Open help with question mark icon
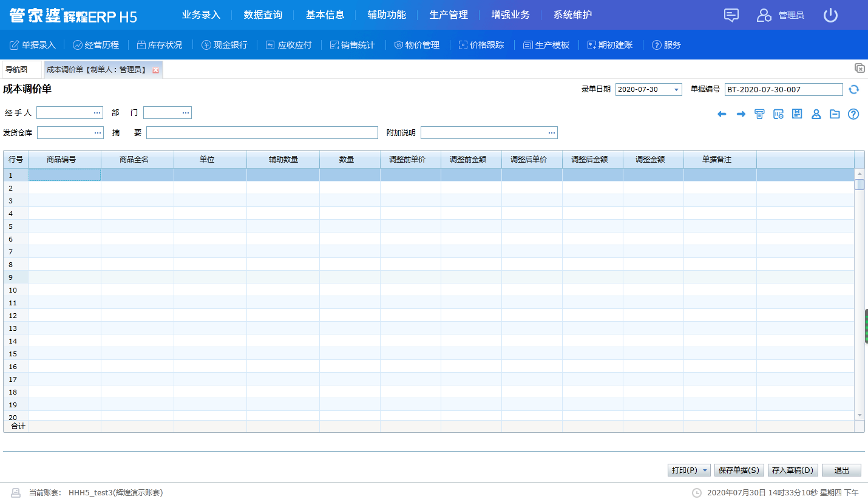Viewport: 868px width, 502px height. point(853,114)
